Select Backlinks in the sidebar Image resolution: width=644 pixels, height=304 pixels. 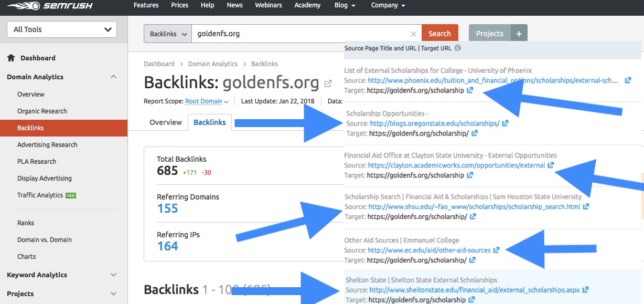pos(63,128)
